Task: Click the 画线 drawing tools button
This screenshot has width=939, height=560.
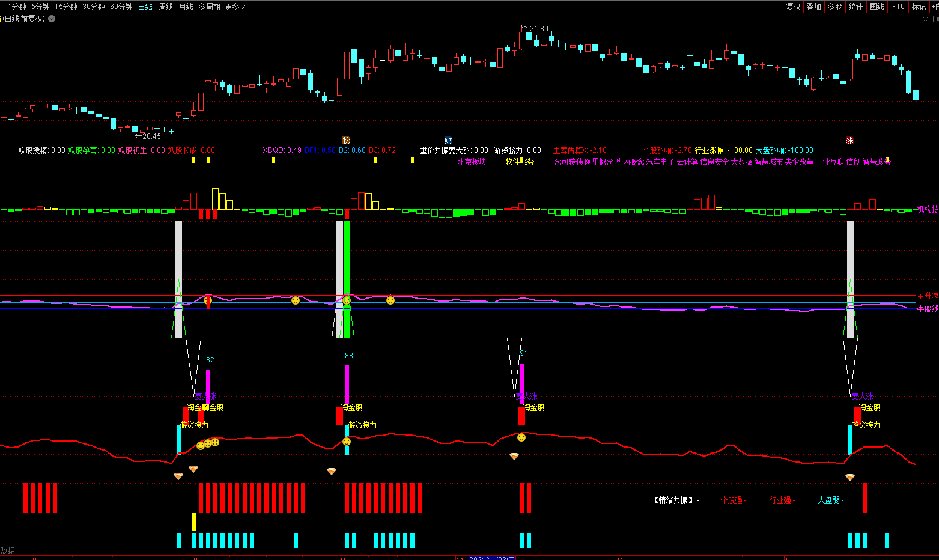Action: pos(877,7)
